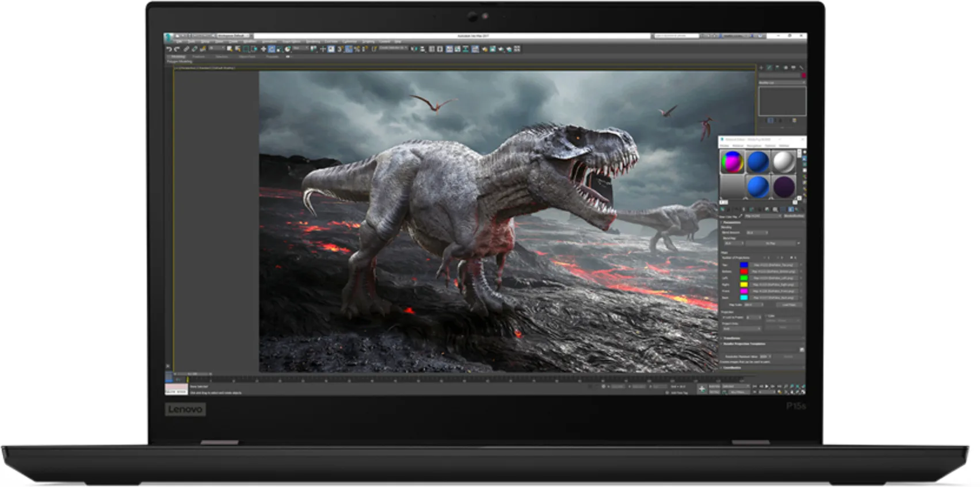Open the Project Onto dropdown
Image resolution: width=980 pixels, height=487 pixels.
[741, 328]
